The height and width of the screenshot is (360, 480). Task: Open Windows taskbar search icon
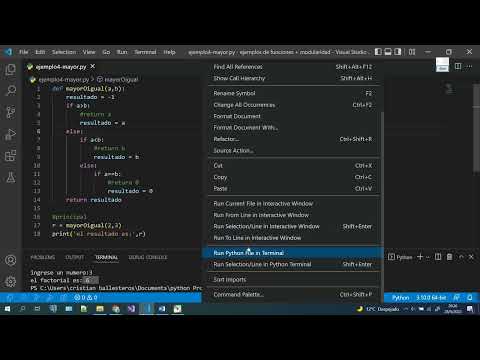pos(23,309)
